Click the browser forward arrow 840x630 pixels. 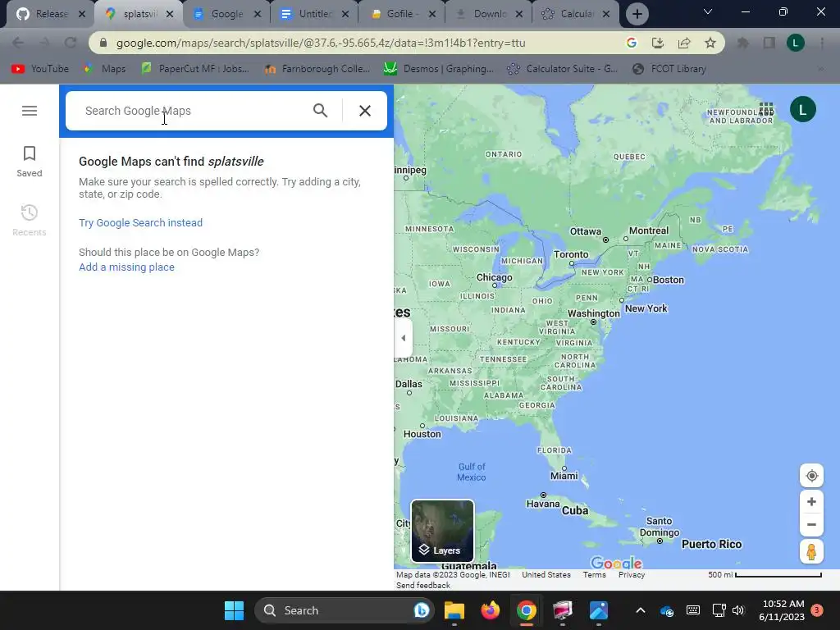[44, 43]
